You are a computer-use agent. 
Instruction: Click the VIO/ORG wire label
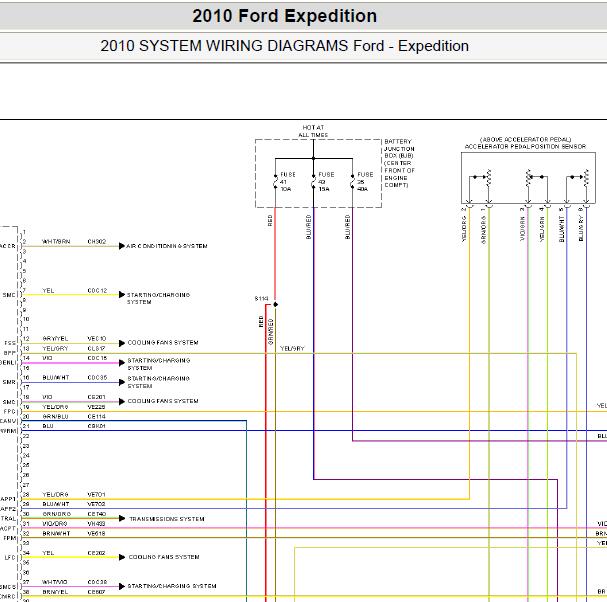click(55, 524)
